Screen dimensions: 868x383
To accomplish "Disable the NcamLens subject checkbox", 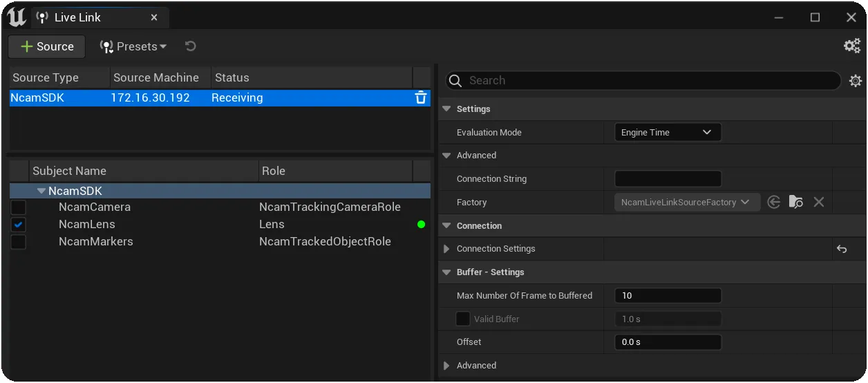I will (x=19, y=225).
